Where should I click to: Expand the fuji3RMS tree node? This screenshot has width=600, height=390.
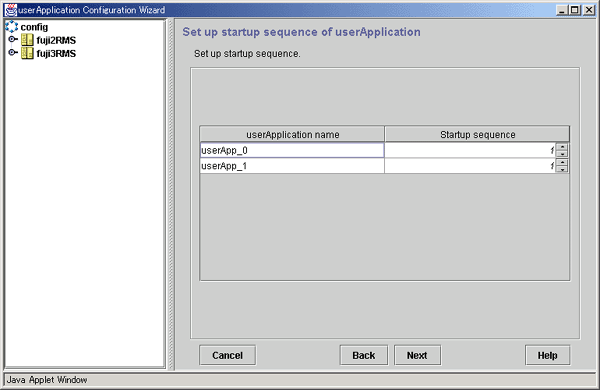12,52
